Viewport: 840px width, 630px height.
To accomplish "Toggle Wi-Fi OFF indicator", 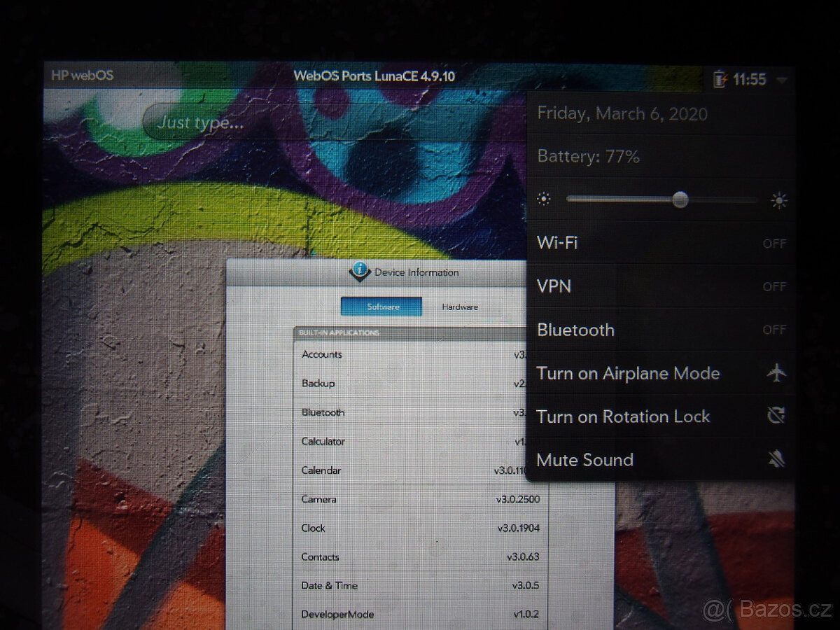I will (x=774, y=244).
